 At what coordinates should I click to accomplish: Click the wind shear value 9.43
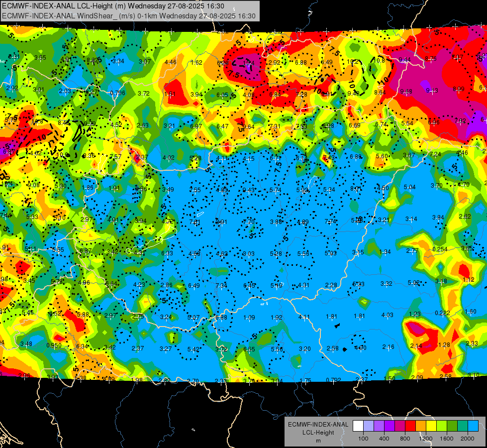[x=248, y=190]
